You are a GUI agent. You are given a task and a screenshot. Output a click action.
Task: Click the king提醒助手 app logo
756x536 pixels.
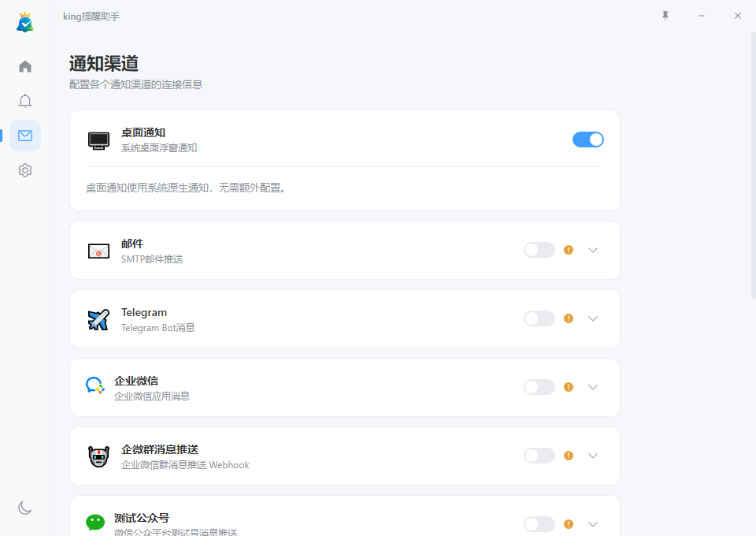[x=24, y=21]
